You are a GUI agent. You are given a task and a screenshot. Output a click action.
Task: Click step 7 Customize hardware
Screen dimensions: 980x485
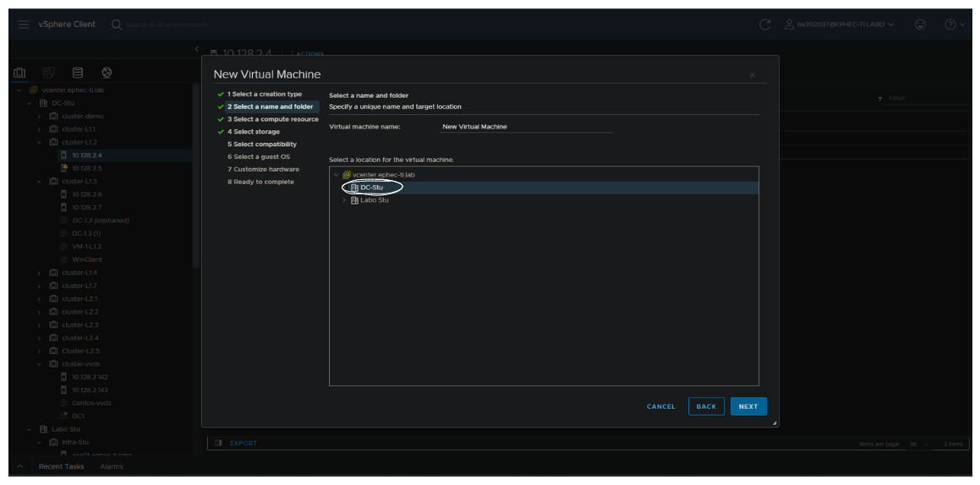(x=263, y=169)
